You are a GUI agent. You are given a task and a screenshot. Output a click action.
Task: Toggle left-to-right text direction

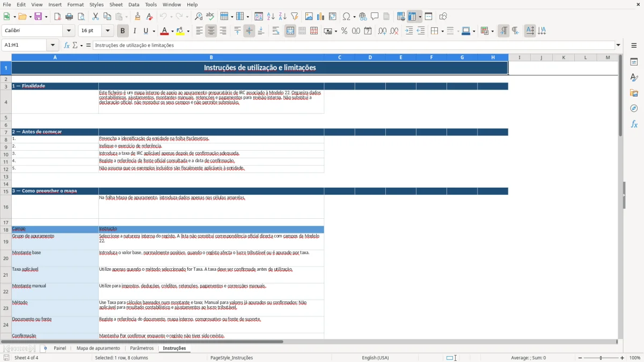tap(503, 31)
